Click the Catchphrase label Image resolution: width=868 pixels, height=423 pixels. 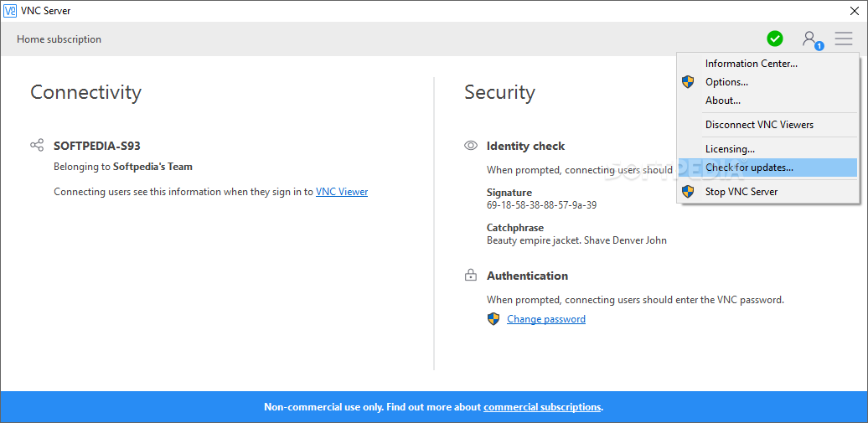(x=514, y=228)
